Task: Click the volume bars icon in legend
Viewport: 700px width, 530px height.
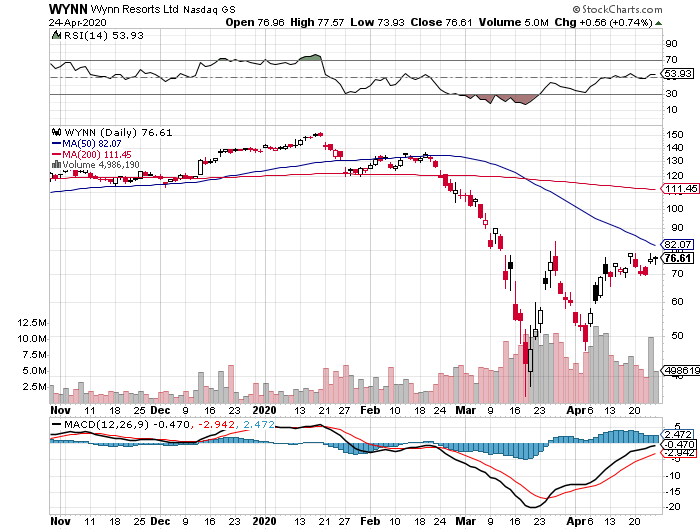Action: pyautogui.click(x=56, y=164)
